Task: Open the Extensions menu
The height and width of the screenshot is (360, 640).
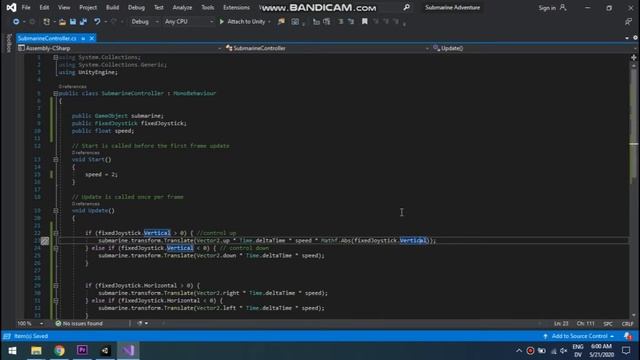Action: point(236,7)
